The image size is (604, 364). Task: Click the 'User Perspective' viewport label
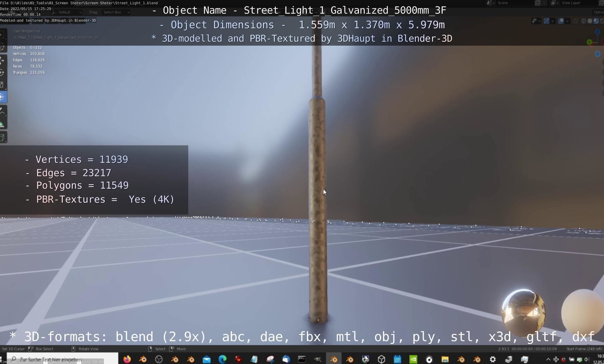[x=26, y=31]
